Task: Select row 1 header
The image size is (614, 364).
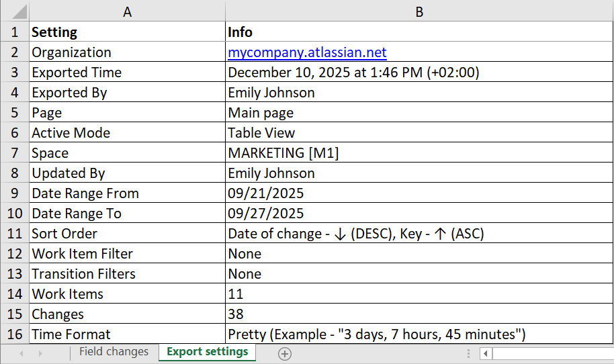Action: coord(14,32)
